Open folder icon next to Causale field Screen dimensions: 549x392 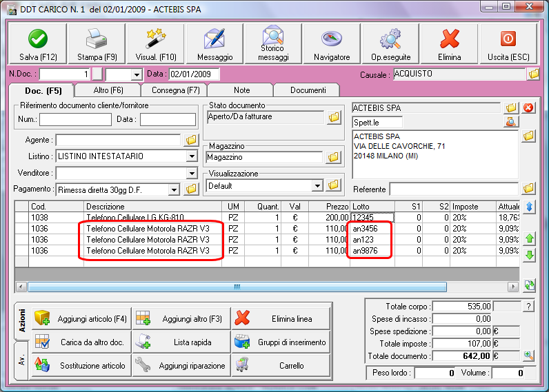(533, 74)
